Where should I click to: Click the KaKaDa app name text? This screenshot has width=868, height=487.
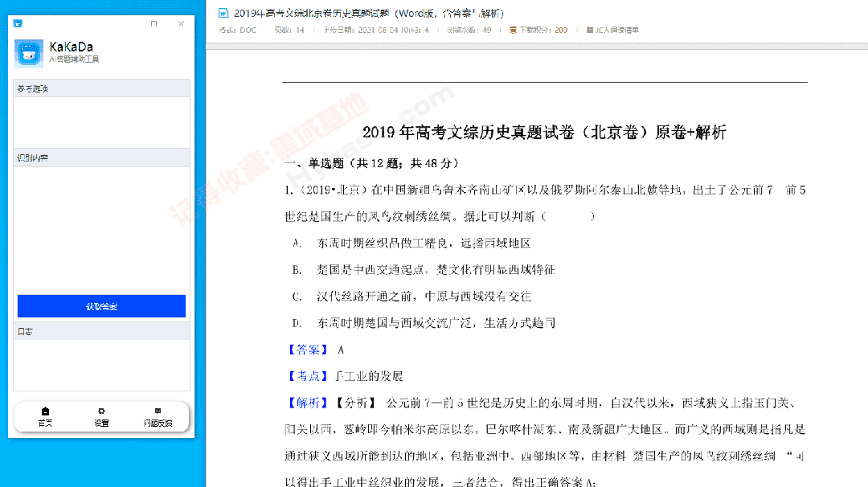[71, 47]
